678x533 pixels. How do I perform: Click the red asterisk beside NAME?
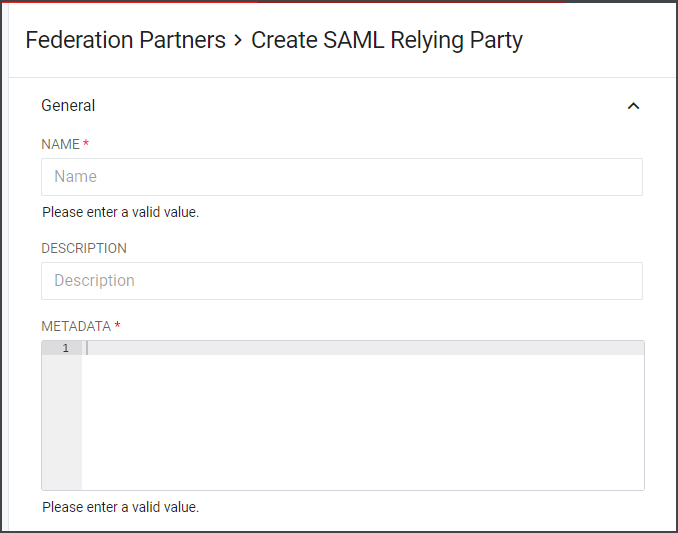click(86, 142)
